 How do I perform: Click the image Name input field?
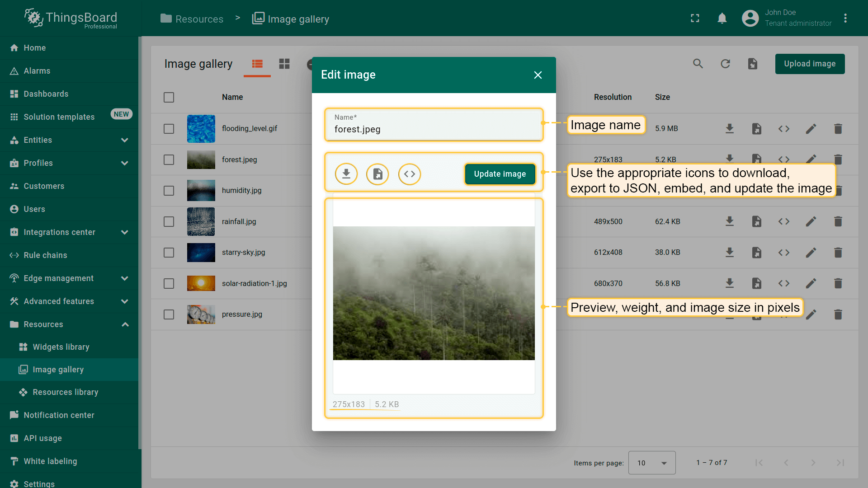[433, 129]
